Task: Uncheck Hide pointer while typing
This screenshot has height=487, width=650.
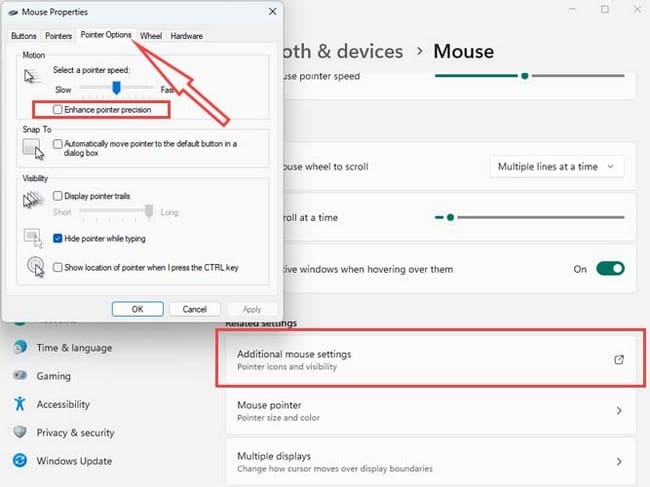Action: click(58, 239)
